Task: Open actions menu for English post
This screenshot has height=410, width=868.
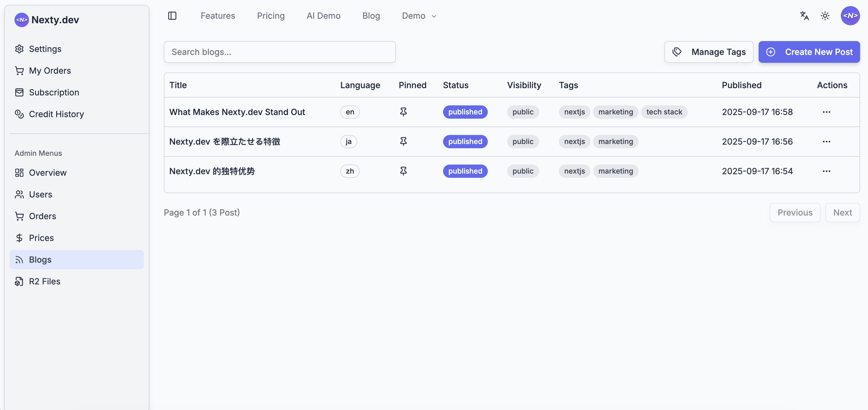Action: [x=826, y=112]
